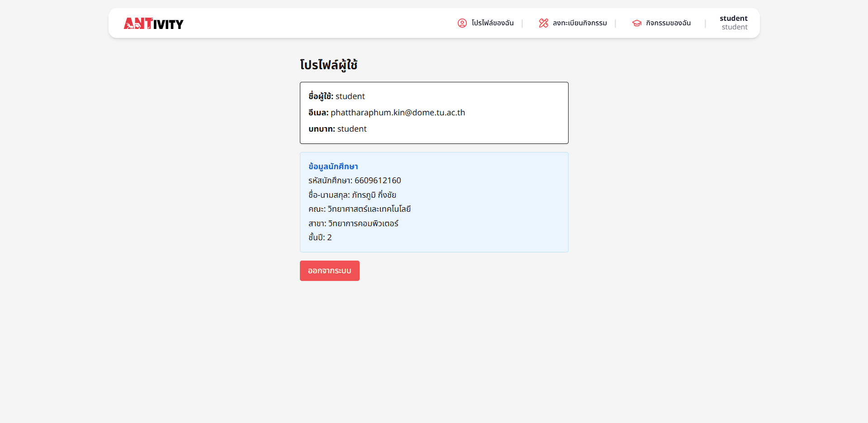Viewport: 868px width, 423px height.
Task: Click the สาขา วิทยาการคอมพิวเตอร์ line
Action: click(x=353, y=223)
